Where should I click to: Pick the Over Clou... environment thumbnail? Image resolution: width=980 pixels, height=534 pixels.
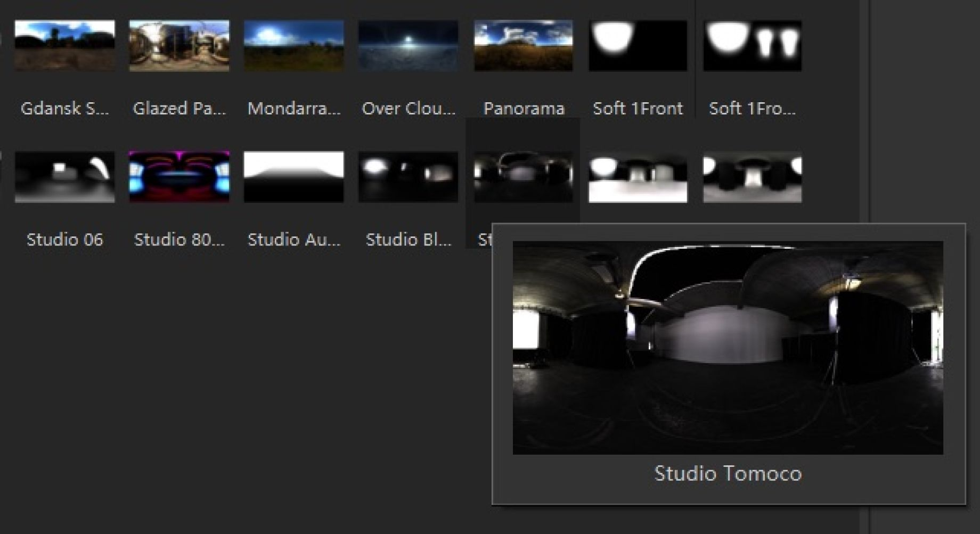tap(409, 46)
